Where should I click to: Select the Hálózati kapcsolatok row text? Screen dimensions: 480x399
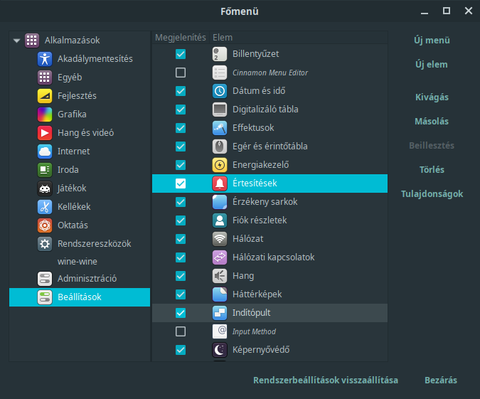pos(273,257)
